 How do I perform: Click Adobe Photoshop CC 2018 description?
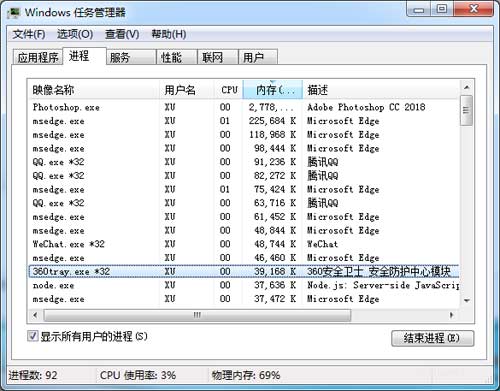366,107
